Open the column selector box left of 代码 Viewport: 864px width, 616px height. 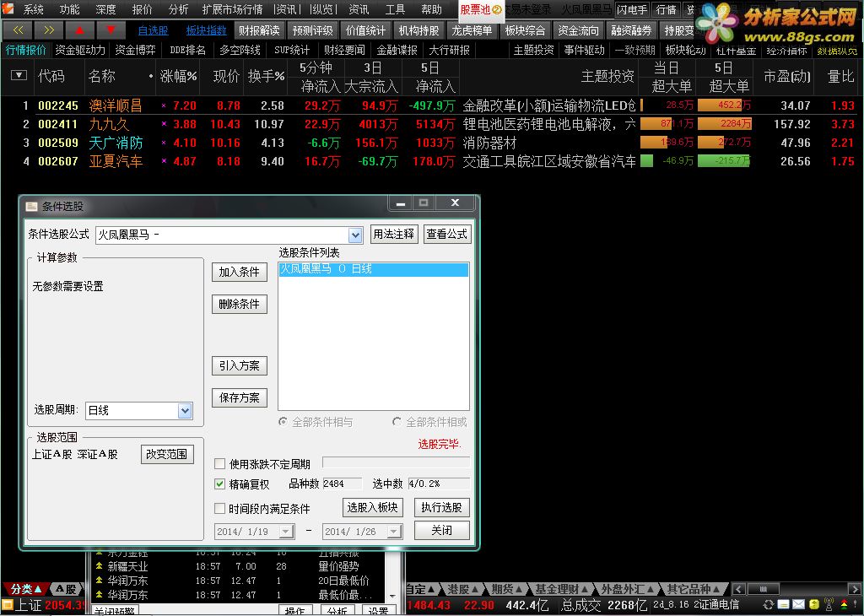click(x=19, y=75)
